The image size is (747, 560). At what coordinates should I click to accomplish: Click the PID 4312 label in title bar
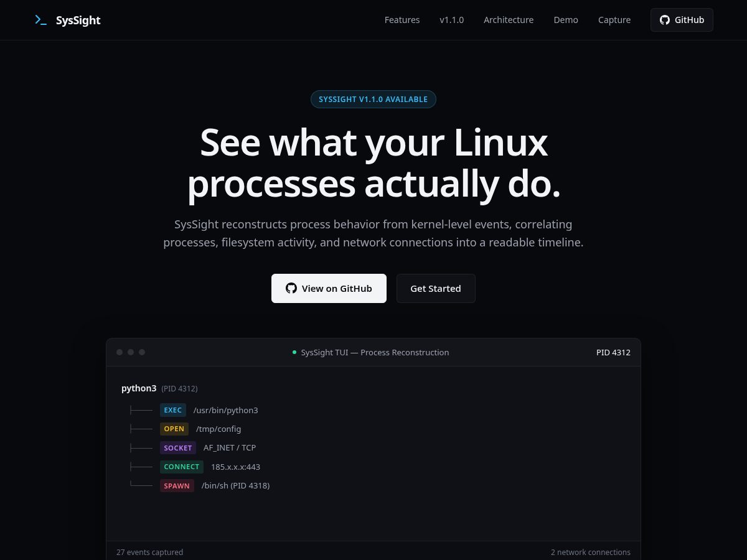(x=613, y=352)
